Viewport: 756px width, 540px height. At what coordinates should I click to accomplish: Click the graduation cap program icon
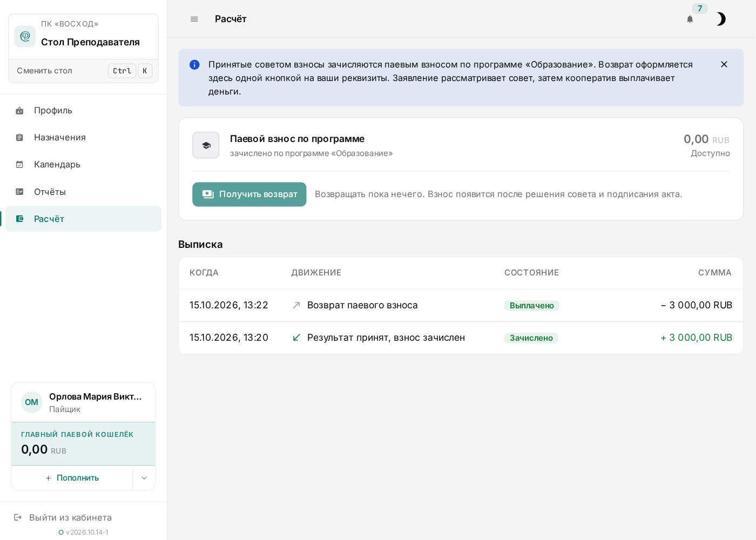[x=206, y=145]
